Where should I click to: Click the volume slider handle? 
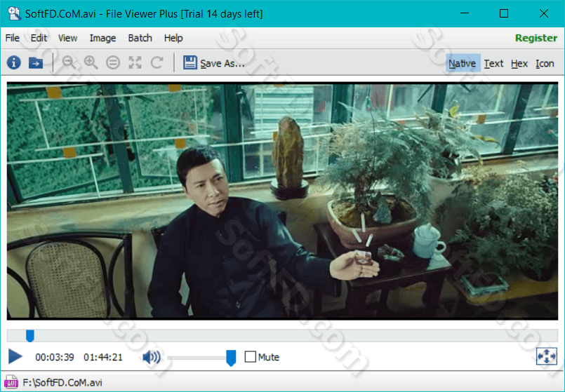[x=231, y=358]
